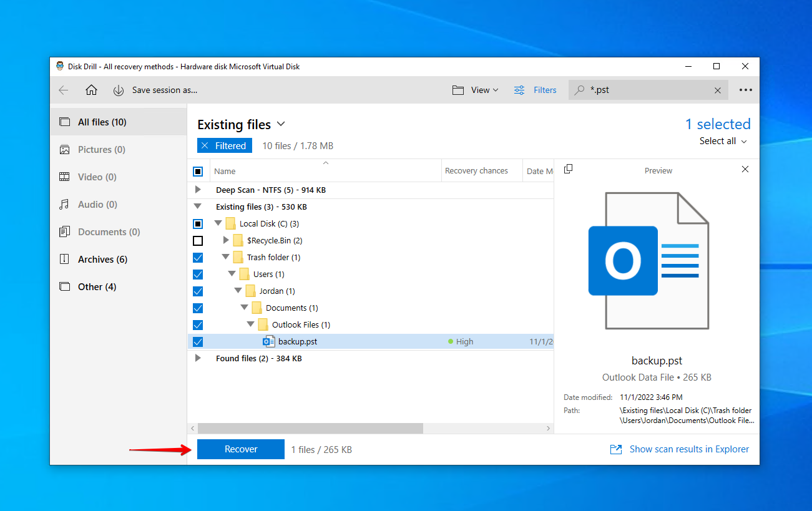This screenshot has width=812, height=511.
Task: Click the Filters sliders icon
Action: 519,90
